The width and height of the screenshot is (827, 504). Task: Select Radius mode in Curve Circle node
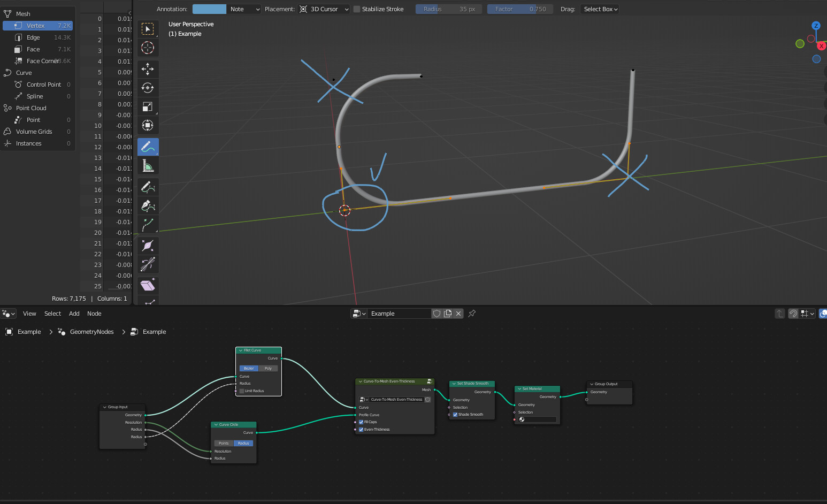(x=243, y=443)
